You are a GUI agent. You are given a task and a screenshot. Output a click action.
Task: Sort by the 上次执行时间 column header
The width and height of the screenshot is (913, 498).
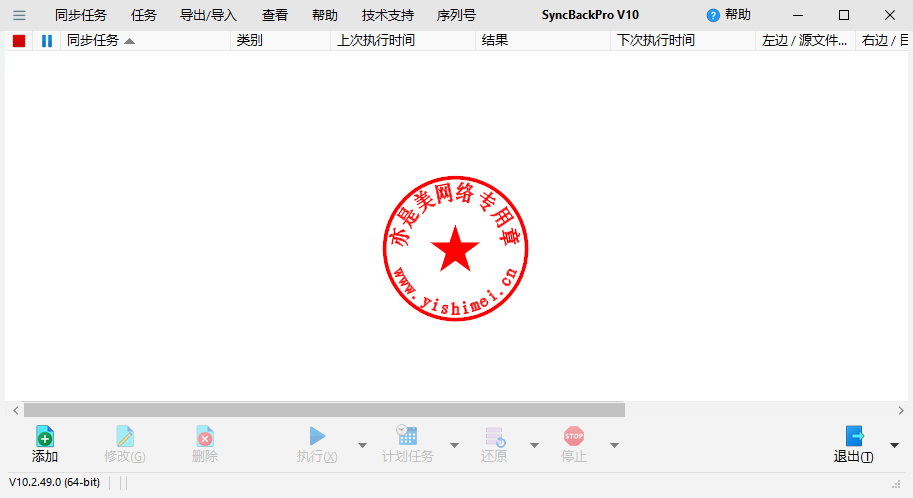click(403, 41)
